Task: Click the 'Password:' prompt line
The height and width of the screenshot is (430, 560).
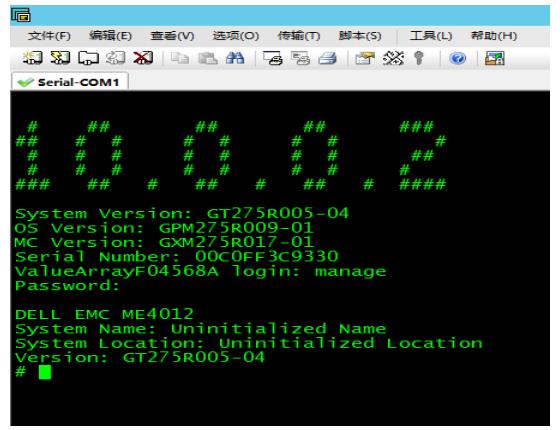Action: [67, 285]
